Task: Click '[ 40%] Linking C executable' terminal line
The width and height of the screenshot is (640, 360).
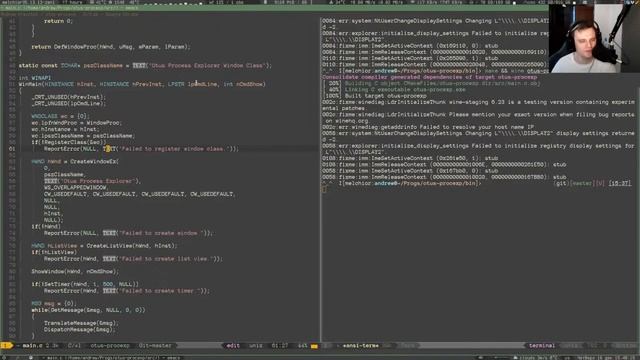Action: point(395,90)
